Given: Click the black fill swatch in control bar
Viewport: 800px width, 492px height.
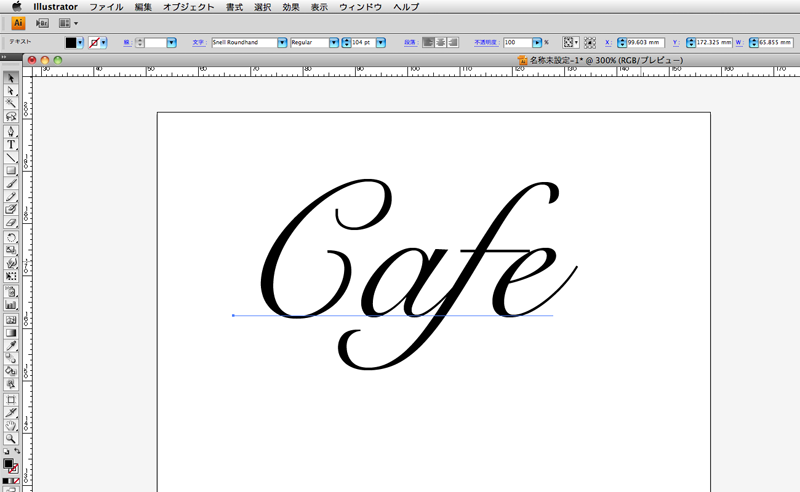Looking at the screenshot, I should coord(71,43).
